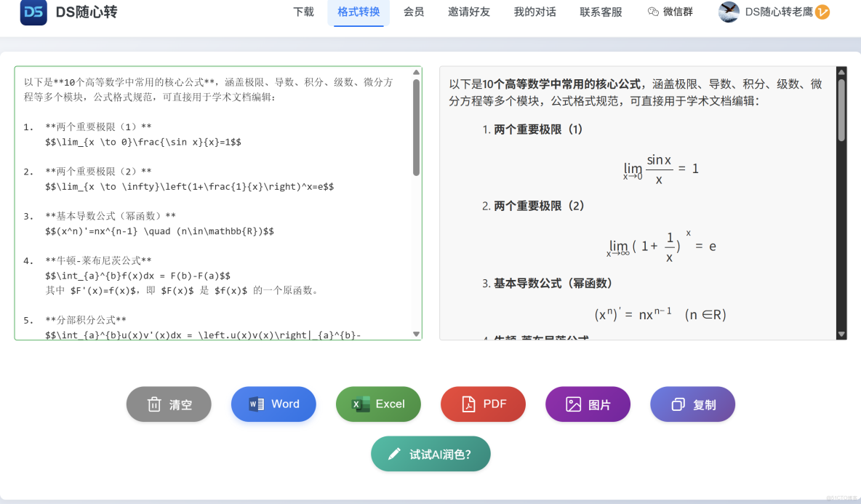Viewport: 861px width, 504px height.
Task: Select the Word export icon
Action: [255, 404]
